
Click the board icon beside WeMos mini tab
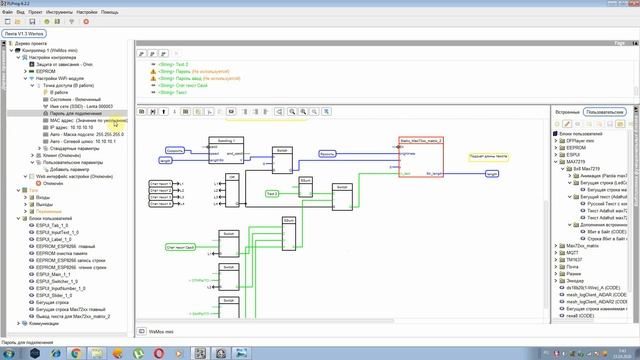click(142, 331)
